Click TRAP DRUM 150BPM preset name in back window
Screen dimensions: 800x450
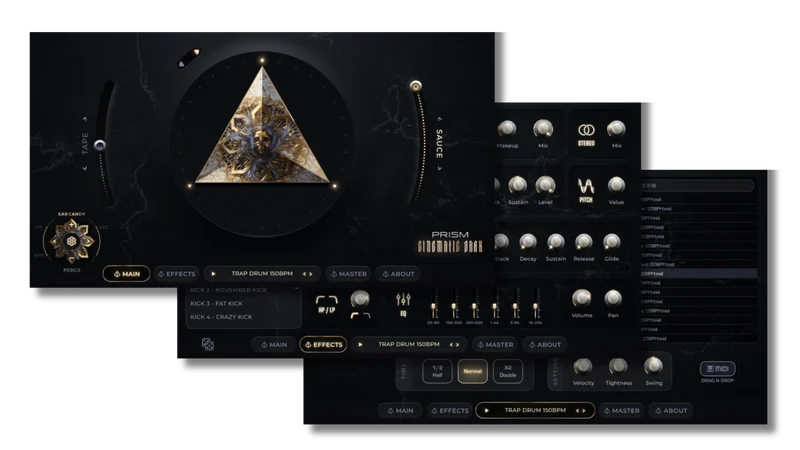click(x=535, y=410)
